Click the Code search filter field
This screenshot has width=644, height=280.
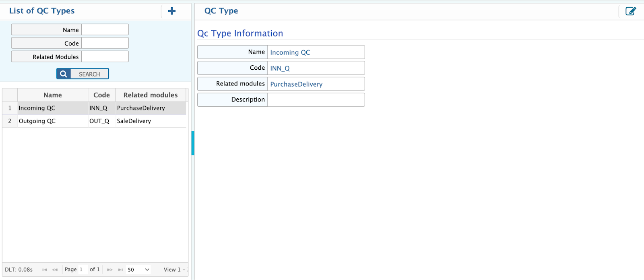point(105,43)
